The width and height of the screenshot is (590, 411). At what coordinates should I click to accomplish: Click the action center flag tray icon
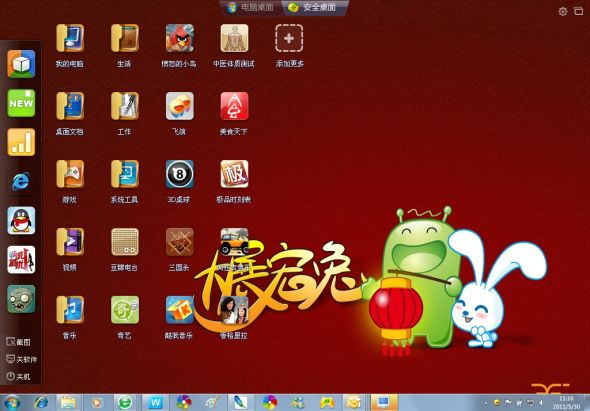tap(508, 402)
